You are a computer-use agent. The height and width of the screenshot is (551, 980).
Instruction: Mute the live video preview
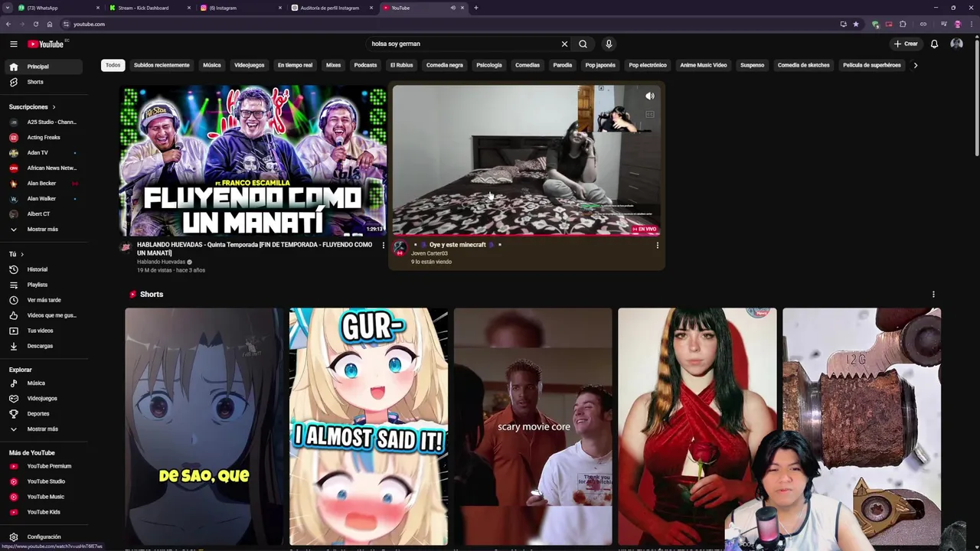pos(649,96)
